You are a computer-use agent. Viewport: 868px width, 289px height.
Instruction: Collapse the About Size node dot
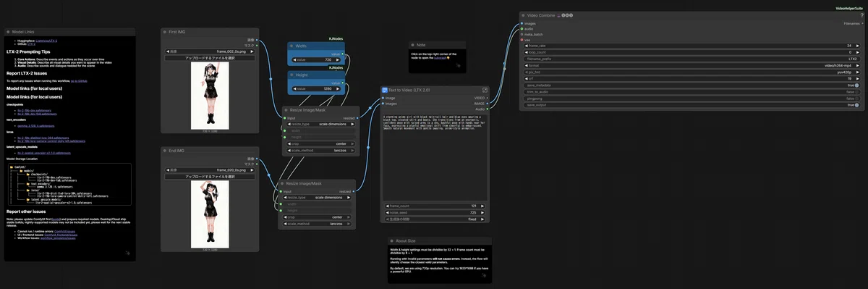392,240
